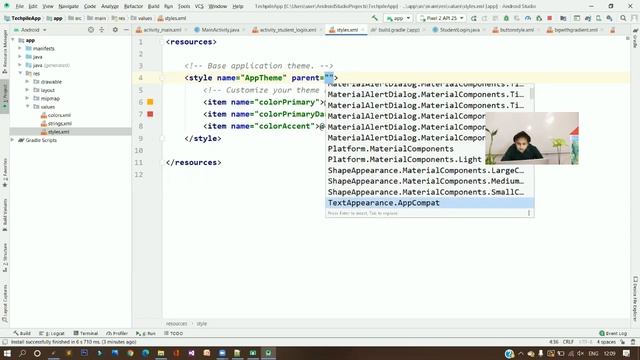The width and height of the screenshot is (640, 360).
Task: Choose TextAppearance.AppCompat suggestion
Action: click(x=429, y=203)
